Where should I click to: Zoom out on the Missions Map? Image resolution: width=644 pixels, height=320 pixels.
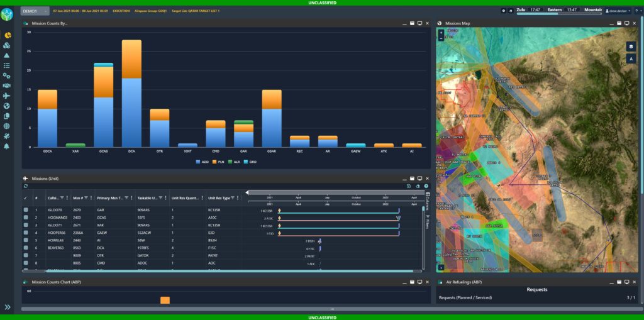[441, 38]
